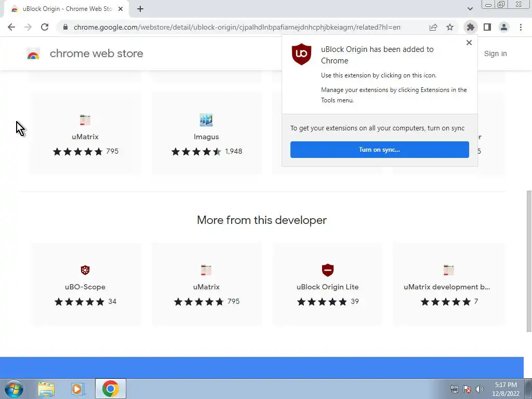Select the uBlock Origin Chrome Web Store tab
The width and height of the screenshot is (532, 399).
click(66, 9)
